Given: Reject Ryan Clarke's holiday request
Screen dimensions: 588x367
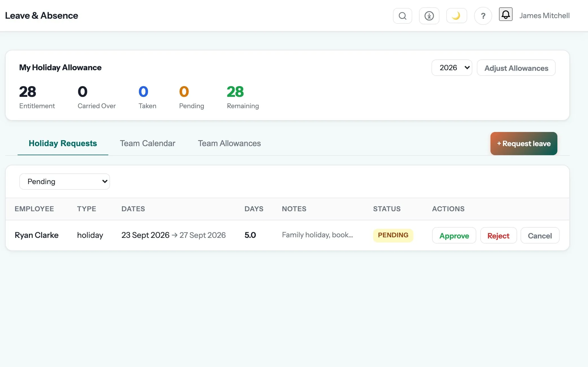Looking at the screenshot, I should point(498,236).
